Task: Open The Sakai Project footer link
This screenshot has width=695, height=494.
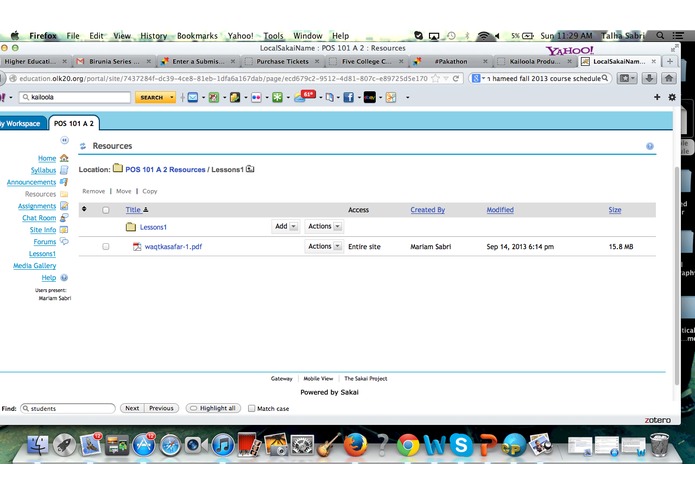Action: [x=366, y=379]
